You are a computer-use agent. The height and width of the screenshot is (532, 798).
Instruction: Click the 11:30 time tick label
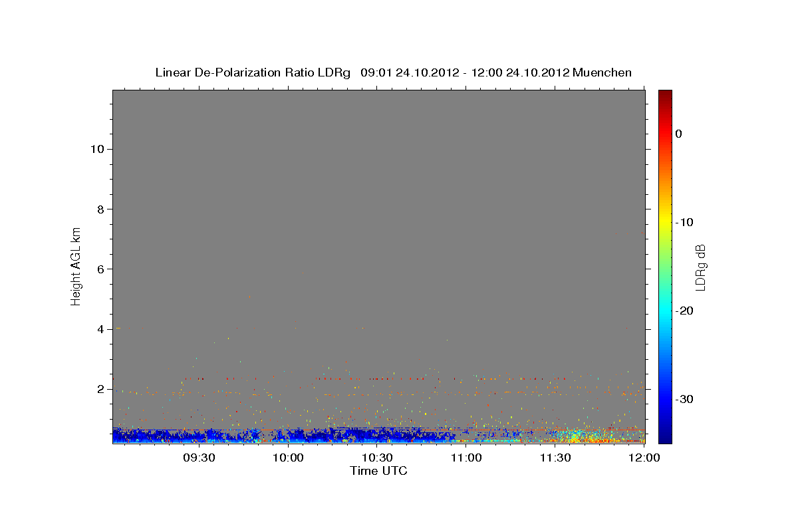tap(555, 458)
